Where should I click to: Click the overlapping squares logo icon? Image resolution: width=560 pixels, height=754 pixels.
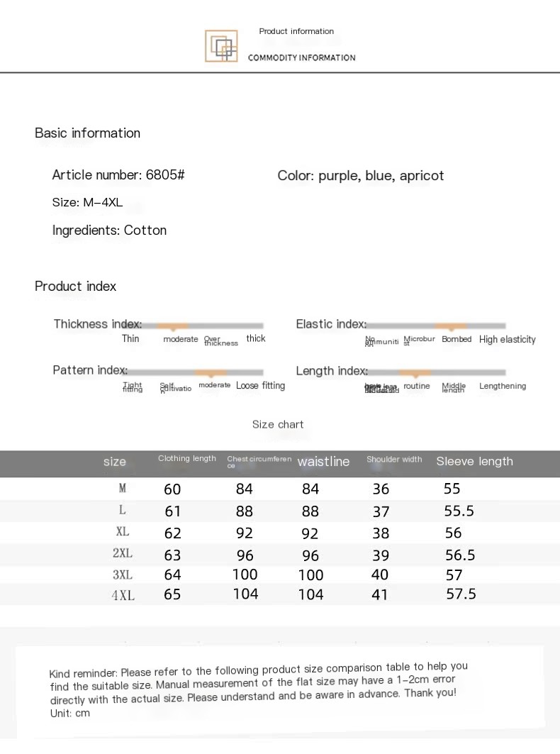coord(221,45)
